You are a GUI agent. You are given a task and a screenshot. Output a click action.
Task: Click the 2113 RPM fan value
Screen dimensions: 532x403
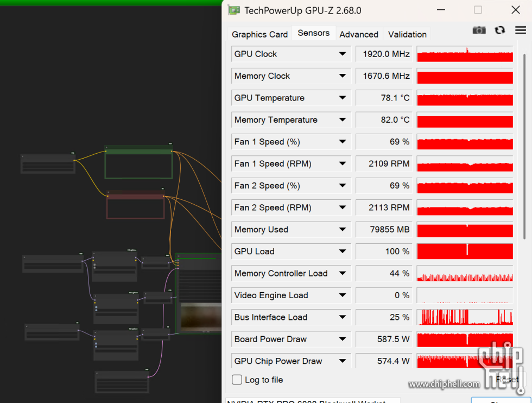click(x=384, y=207)
